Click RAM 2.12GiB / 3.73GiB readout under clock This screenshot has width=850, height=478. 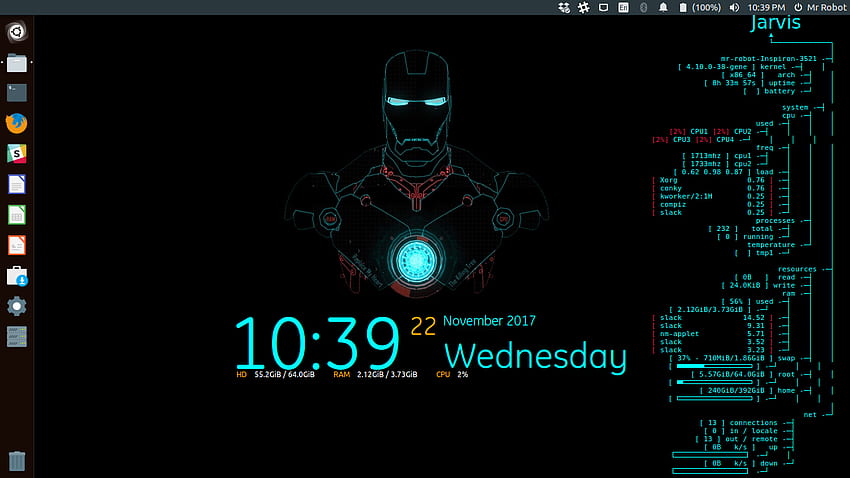pos(375,374)
